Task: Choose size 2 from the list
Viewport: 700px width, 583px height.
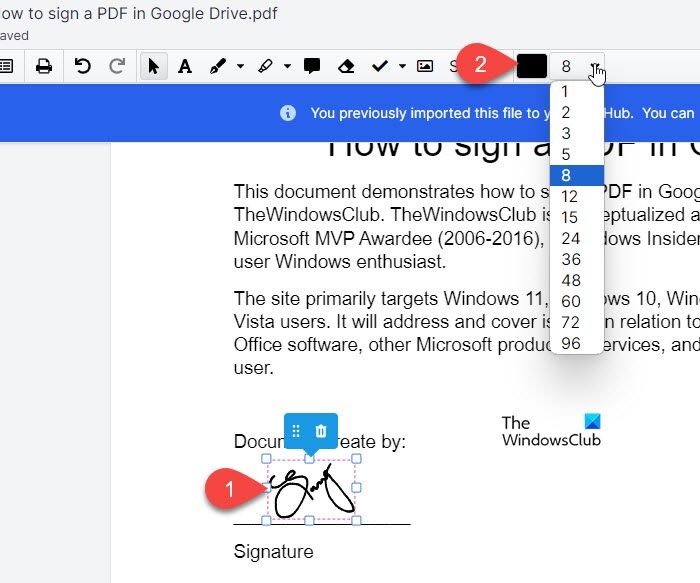Action: 577,112
